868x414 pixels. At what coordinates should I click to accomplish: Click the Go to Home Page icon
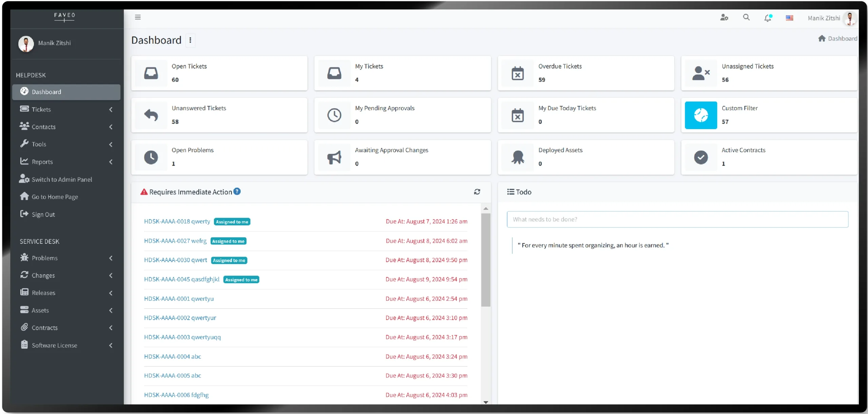pos(24,196)
